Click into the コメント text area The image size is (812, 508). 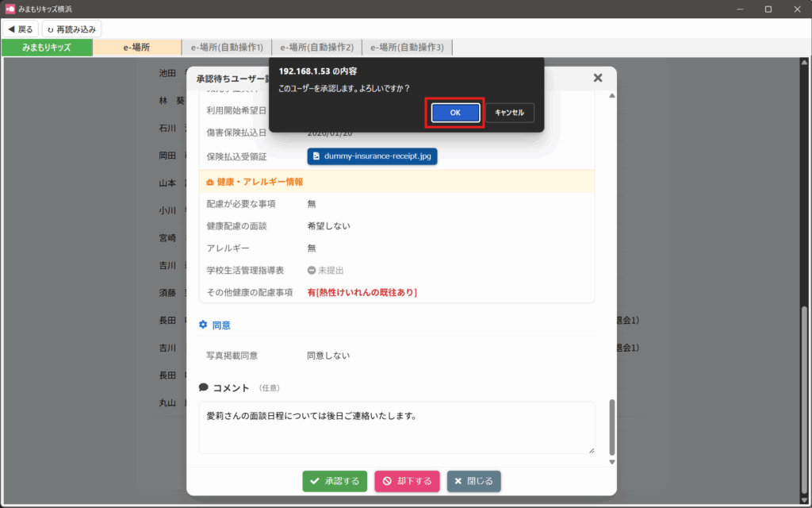(x=396, y=427)
